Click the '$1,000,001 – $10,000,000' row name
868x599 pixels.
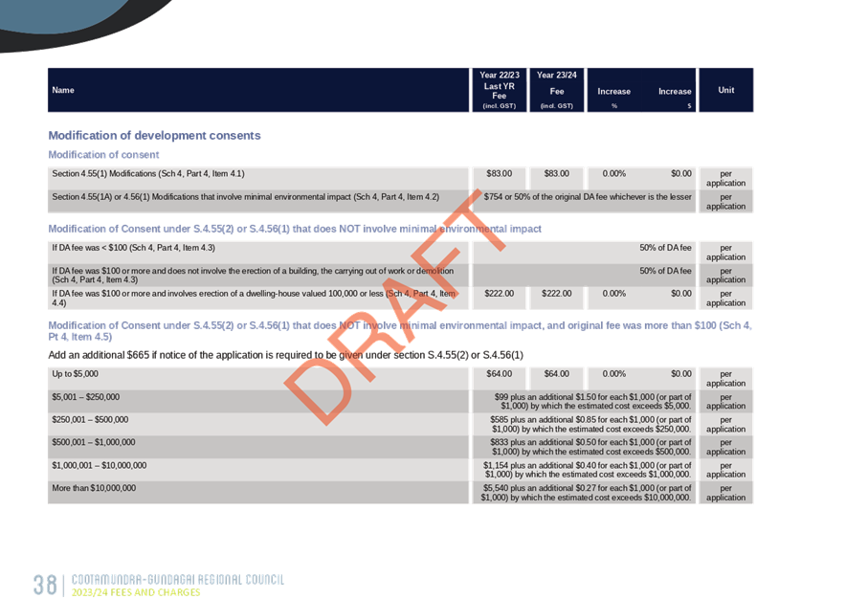100,466
